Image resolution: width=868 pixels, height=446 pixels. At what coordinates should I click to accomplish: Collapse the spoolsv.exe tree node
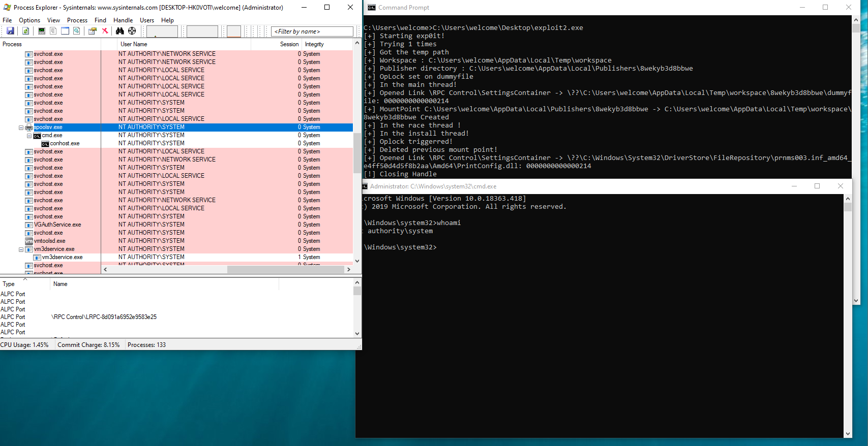coord(21,128)
